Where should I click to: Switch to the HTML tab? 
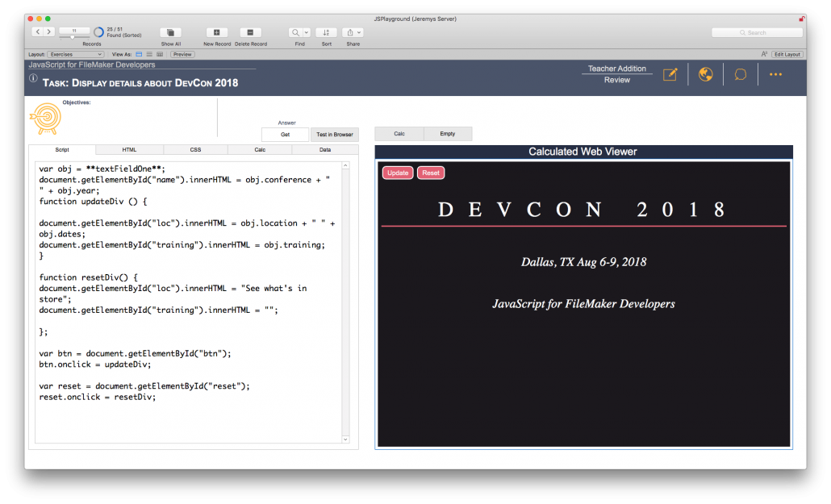127,149
